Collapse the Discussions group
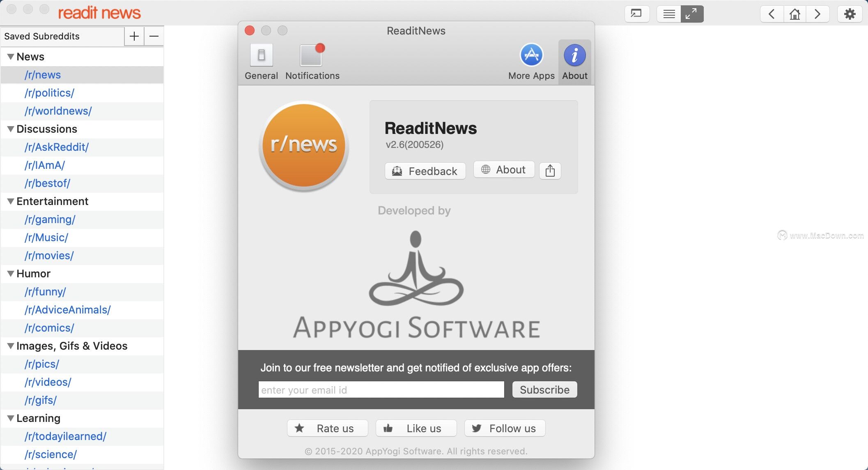The height and width of the screenshot is (470, 868). 11,129
